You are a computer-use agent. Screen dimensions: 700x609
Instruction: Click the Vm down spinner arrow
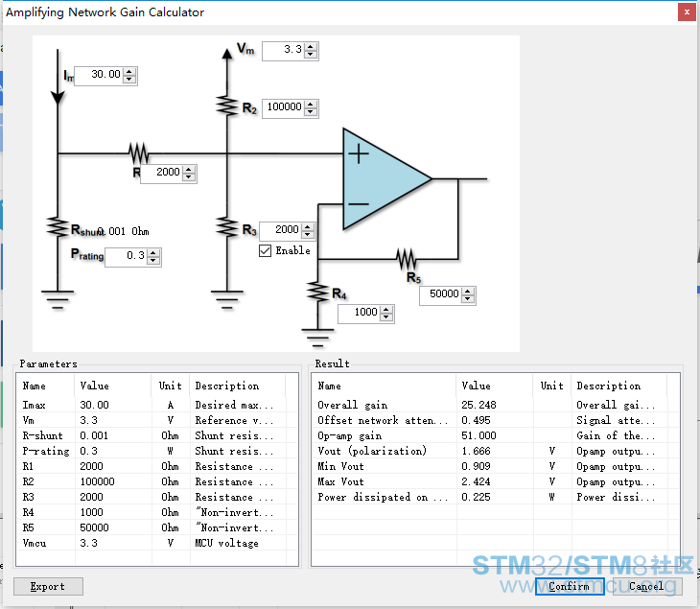tap(311, 55)
